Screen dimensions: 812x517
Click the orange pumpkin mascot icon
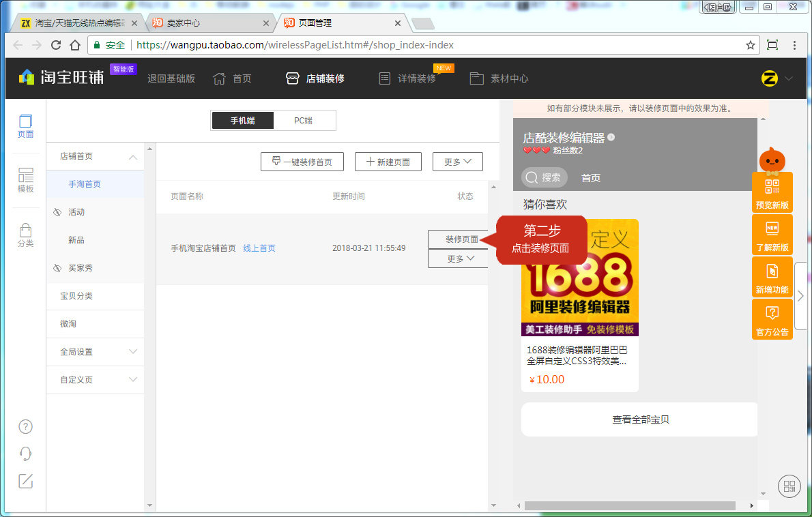pos(772,160)
